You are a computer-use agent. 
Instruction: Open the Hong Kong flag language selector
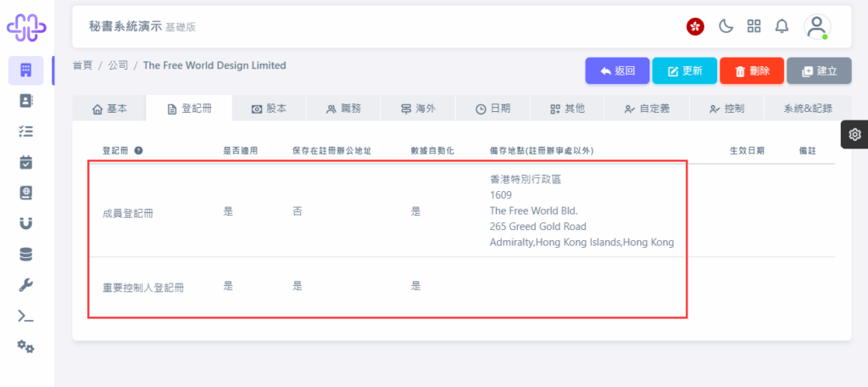point(695,26)
